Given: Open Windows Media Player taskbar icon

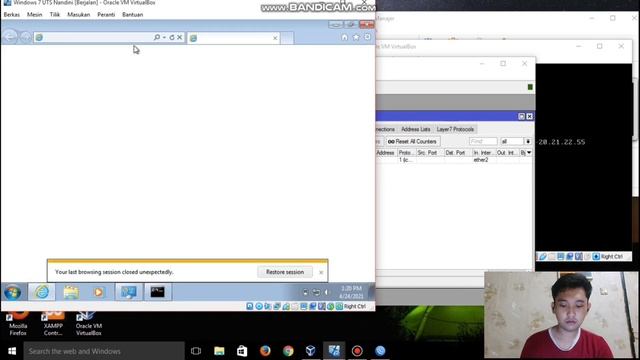Looking at the screenshot, I should (98, 292).
